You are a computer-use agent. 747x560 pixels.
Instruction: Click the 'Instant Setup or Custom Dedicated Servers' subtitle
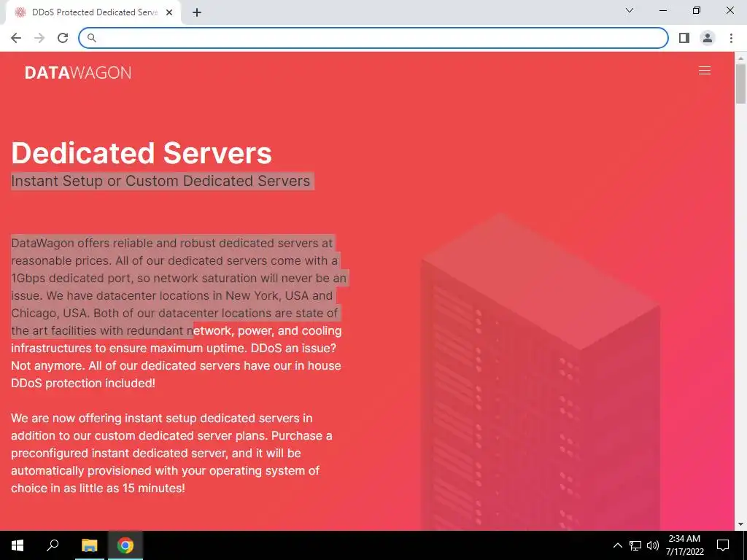[x=160, y=181]
